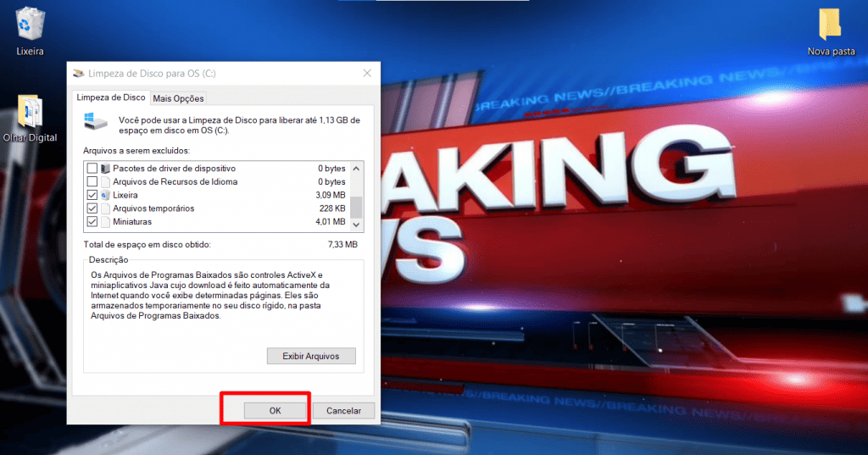Select the Pacotes de driver device icon
Image resolution: width=868 pixels, height=455 pixels.
pos(106,169)
